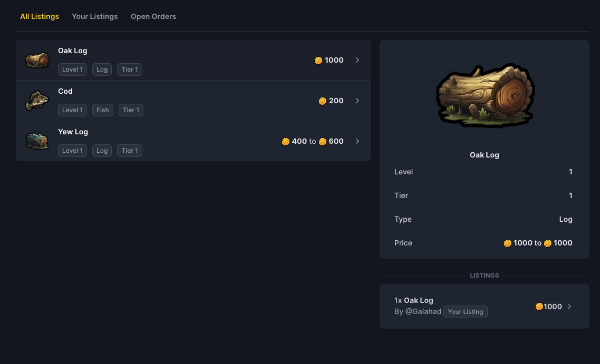Click the large Oak Log detail image

pyautogui.click(x=485, y=97)
